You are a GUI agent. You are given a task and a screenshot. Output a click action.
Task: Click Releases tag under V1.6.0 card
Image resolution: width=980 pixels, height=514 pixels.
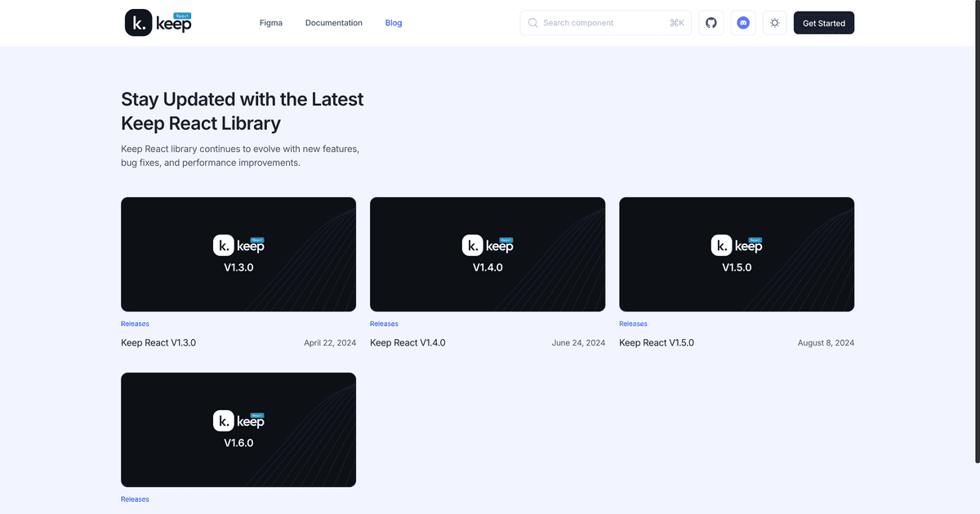tap(135, 499)
